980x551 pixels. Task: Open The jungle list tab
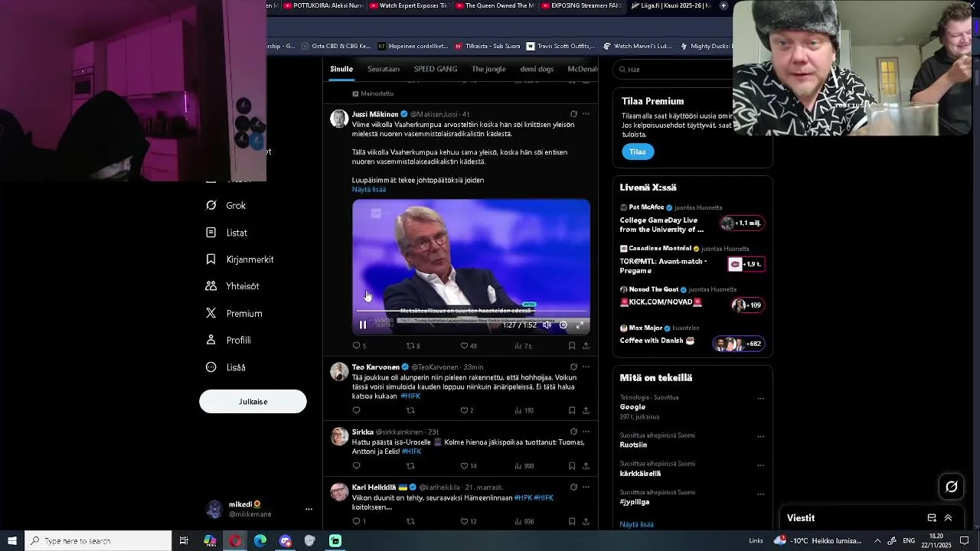(x=488, y=69)
